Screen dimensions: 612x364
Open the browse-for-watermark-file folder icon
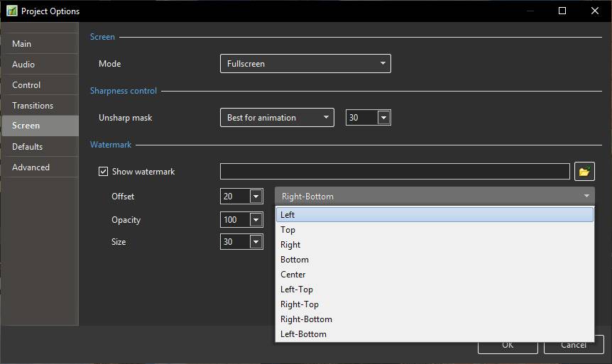(584, 172)
